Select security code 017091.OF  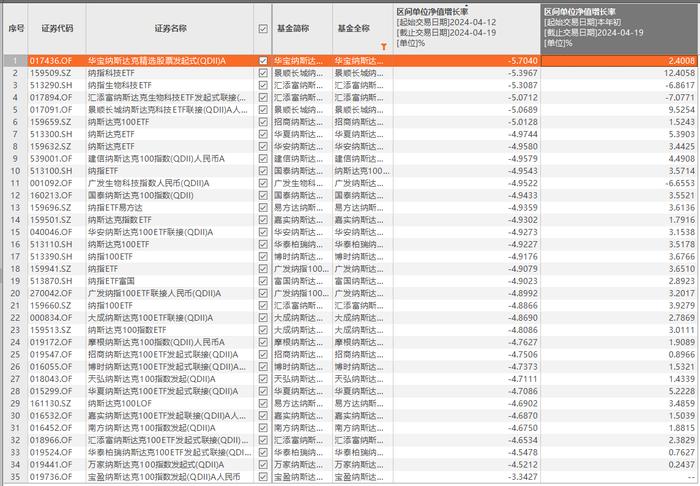(51, 110)
